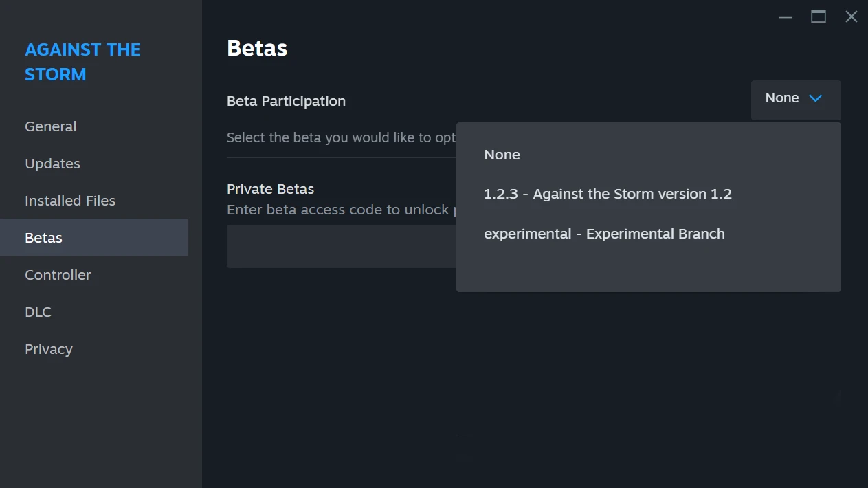Click the Private Betas label
This screenshot has height=488, width=868.
click(270, 189)
